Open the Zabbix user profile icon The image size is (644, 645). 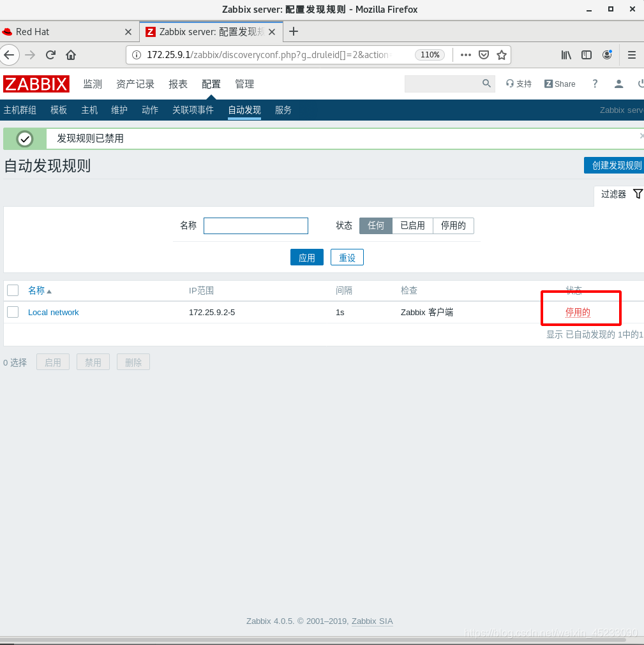pyautogui.click(x=618, y=84)
